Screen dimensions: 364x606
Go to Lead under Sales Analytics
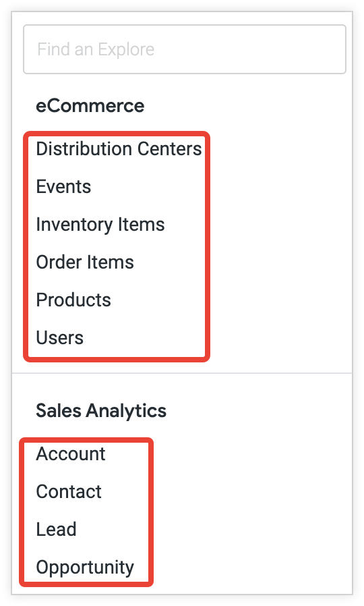click(x=57, y=530)
